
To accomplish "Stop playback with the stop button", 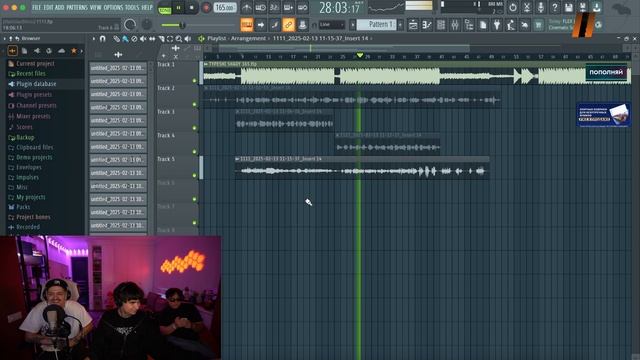I will (192, 8).
